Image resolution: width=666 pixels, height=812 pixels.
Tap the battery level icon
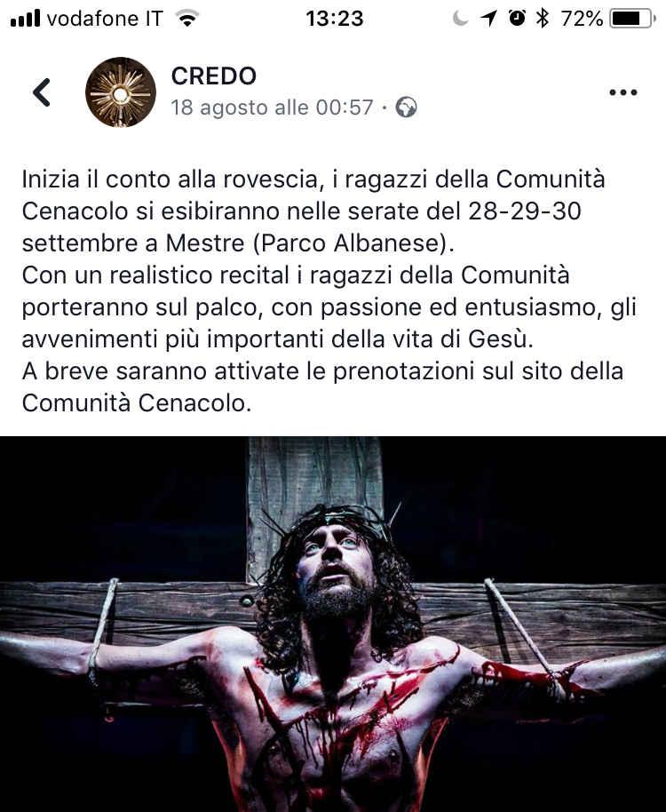tap(633, 19)
